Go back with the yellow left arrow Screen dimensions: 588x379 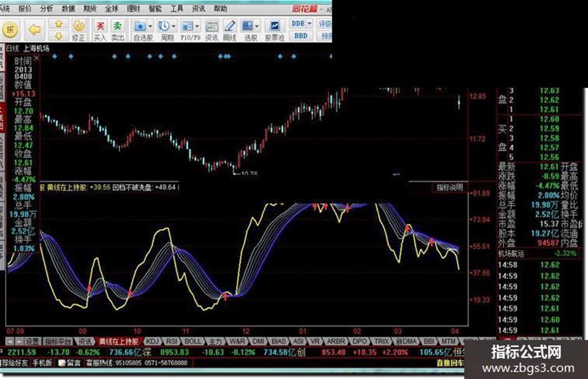(x=35, y=29)
